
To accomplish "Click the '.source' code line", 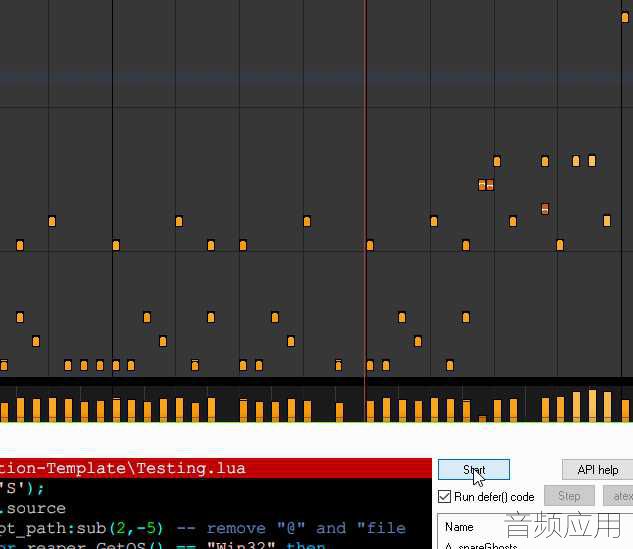I will pos(33,508).
